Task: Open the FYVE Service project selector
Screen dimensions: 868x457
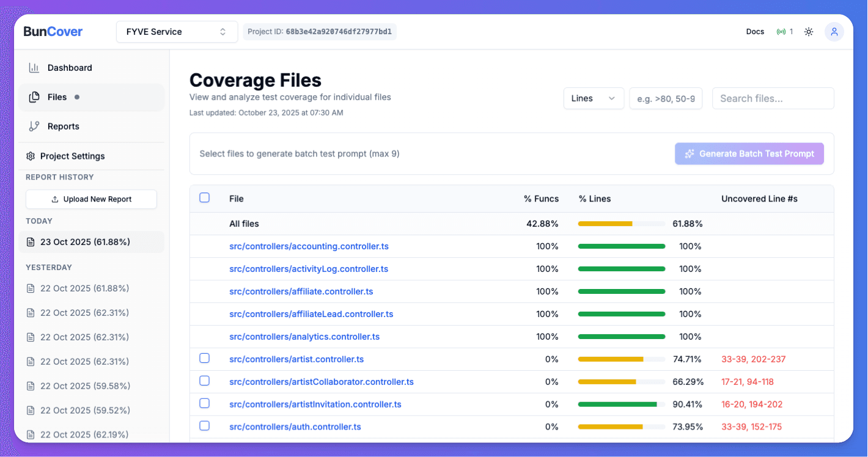Action: click(x=177, y=31)
